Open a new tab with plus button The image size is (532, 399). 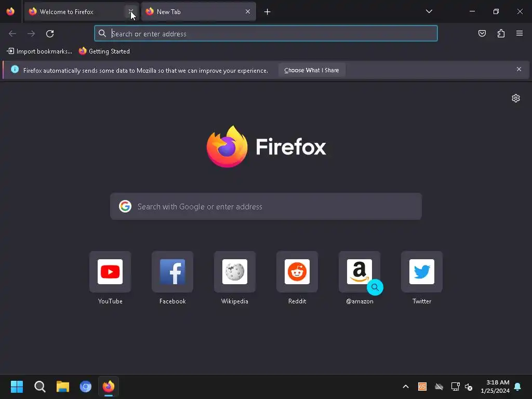point(268,12)
